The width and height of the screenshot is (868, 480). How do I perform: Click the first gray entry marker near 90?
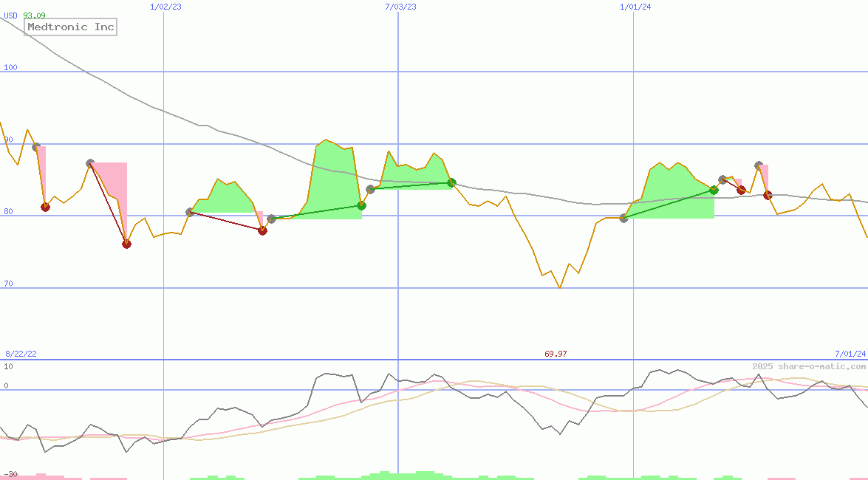(x=36, y=147)
